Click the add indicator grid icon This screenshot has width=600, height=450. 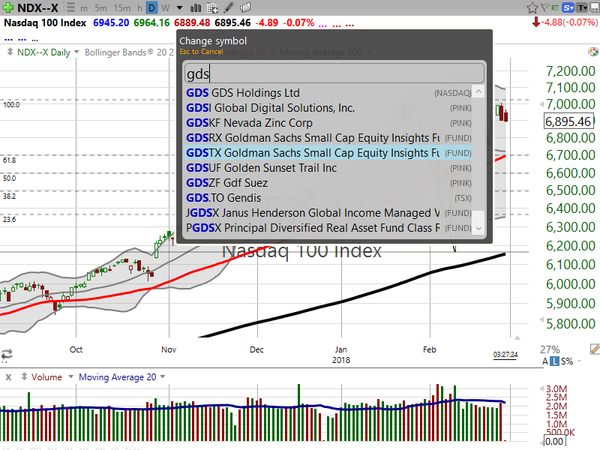212,8
